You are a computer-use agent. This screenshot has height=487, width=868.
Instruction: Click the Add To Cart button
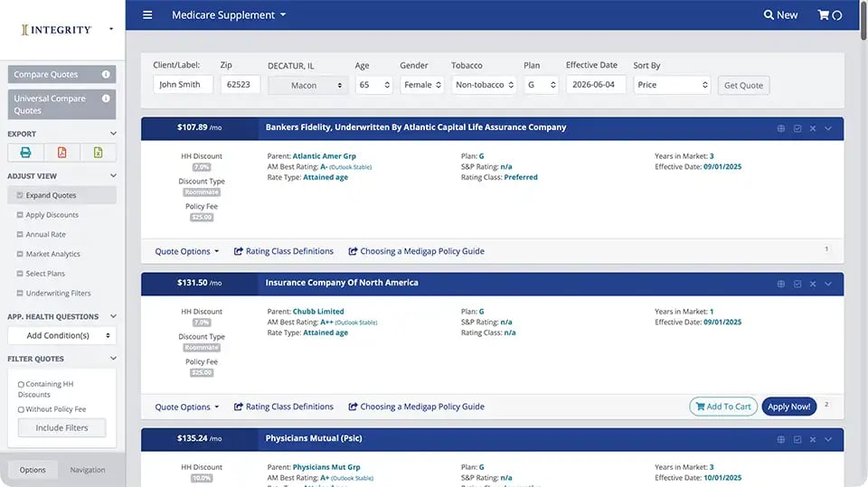coord(723,407)
